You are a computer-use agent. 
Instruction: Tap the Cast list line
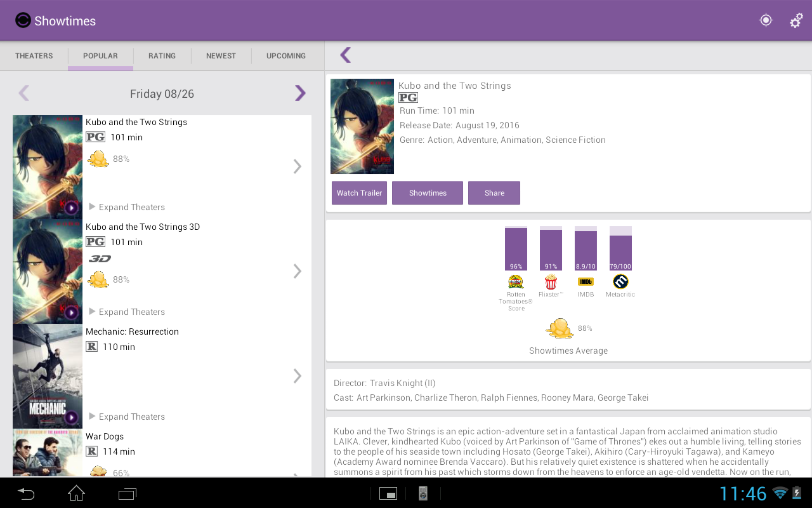pyautogui.click(x=491, y=398)
